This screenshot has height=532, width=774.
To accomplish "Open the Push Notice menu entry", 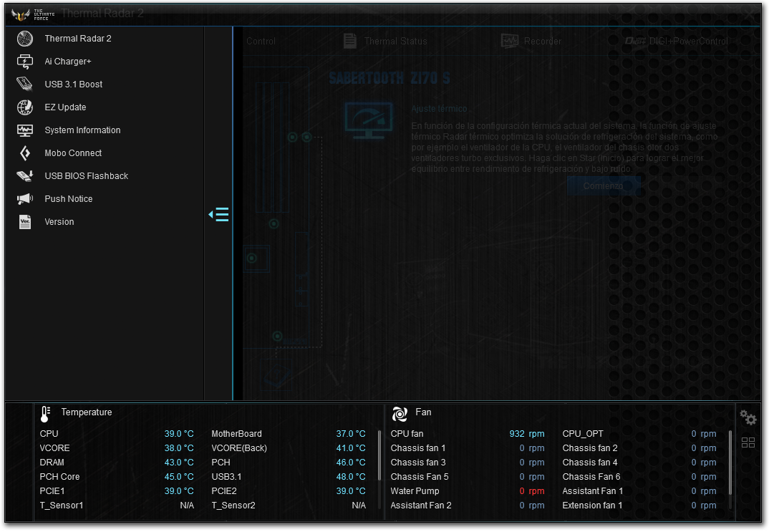I will pyautogui.click(x=69, y=199).
